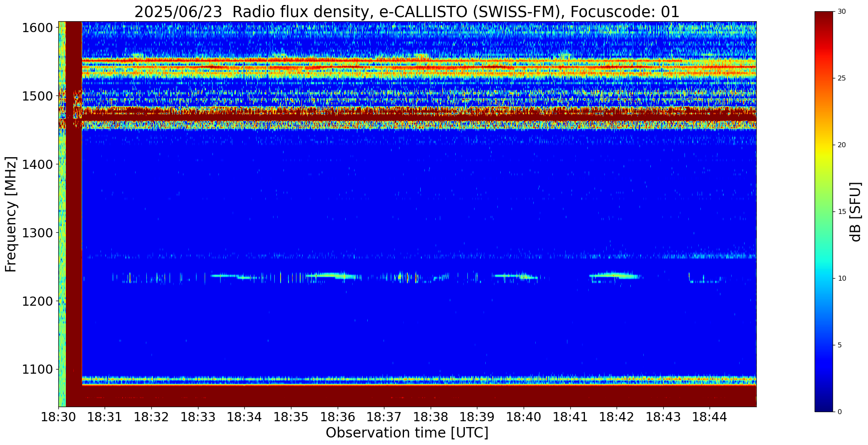
Task: Click the 18:39 time tick label
Action: pos(477,417)
